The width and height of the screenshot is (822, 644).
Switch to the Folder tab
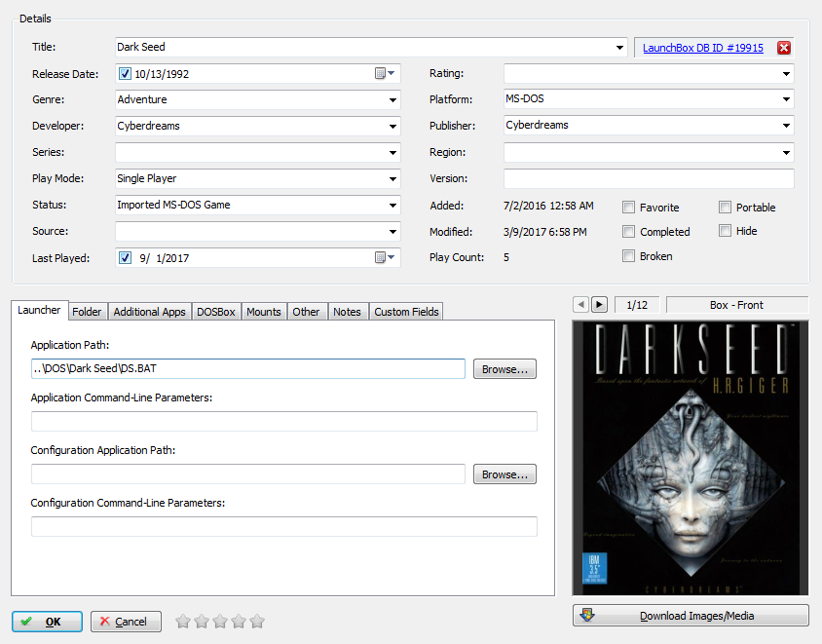click(87, 312)
